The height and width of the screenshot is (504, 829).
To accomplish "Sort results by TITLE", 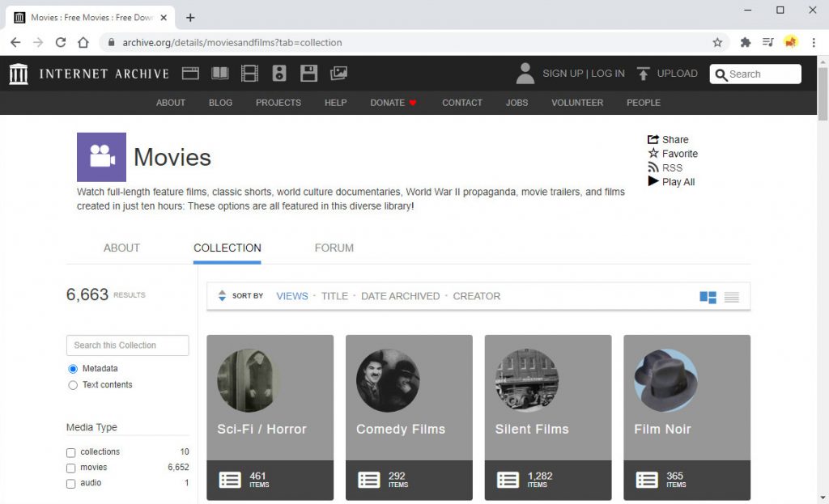I will tap(334, 296).
